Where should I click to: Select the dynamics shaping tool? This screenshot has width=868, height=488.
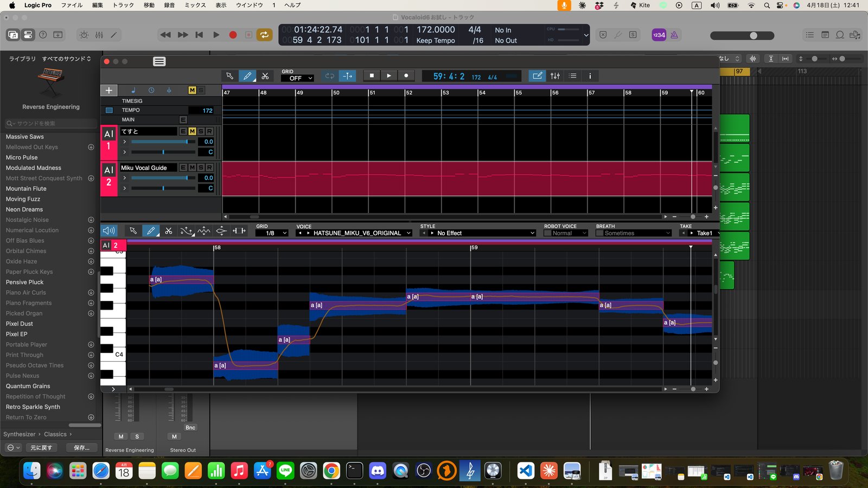click(221, 231)
